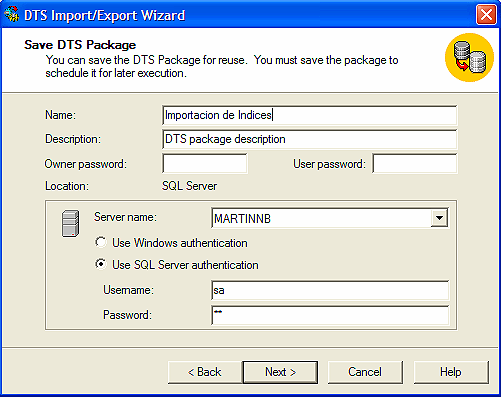
Task: Click the Location label
Action: pos(67,186)
